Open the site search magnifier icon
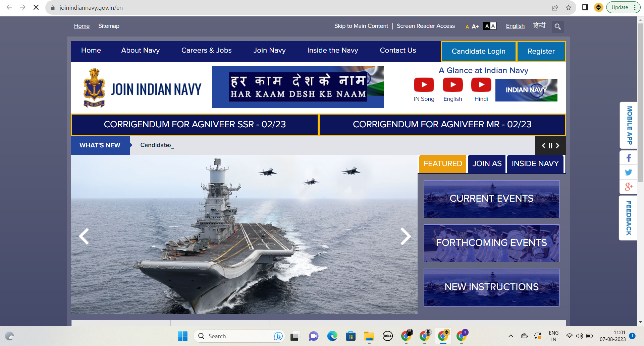Screen dimensions: 644x346 557,26
